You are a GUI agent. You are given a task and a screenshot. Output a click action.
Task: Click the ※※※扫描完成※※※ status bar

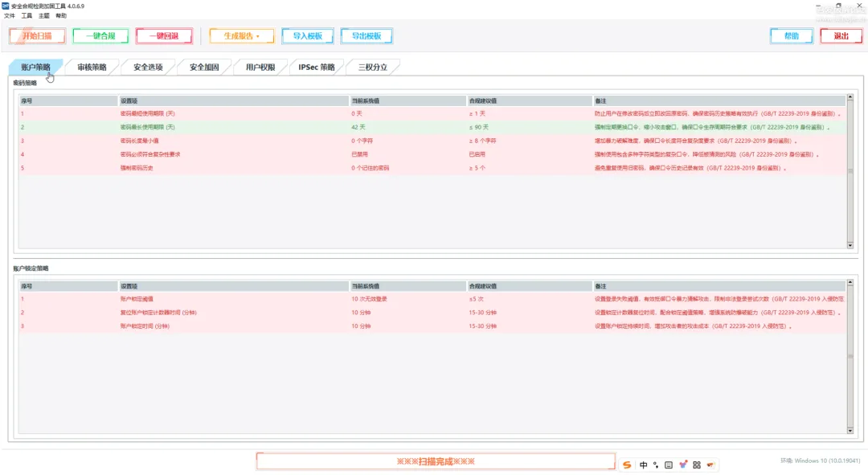coord(436,461)
